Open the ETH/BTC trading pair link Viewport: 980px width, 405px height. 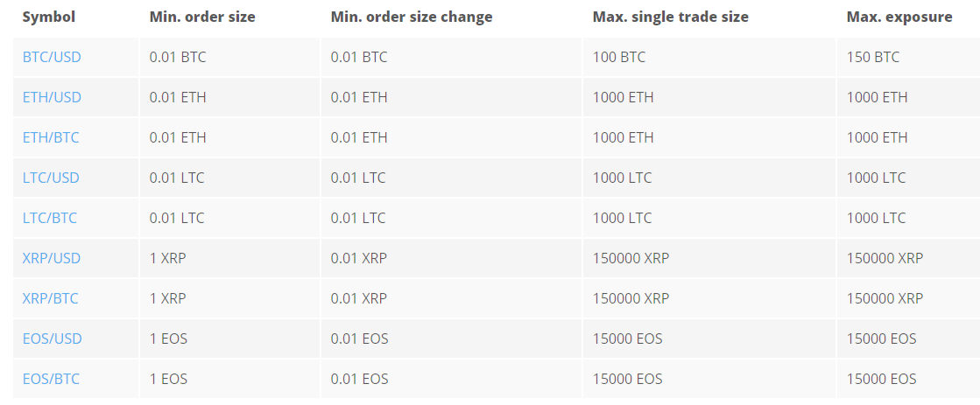point(51,137)
